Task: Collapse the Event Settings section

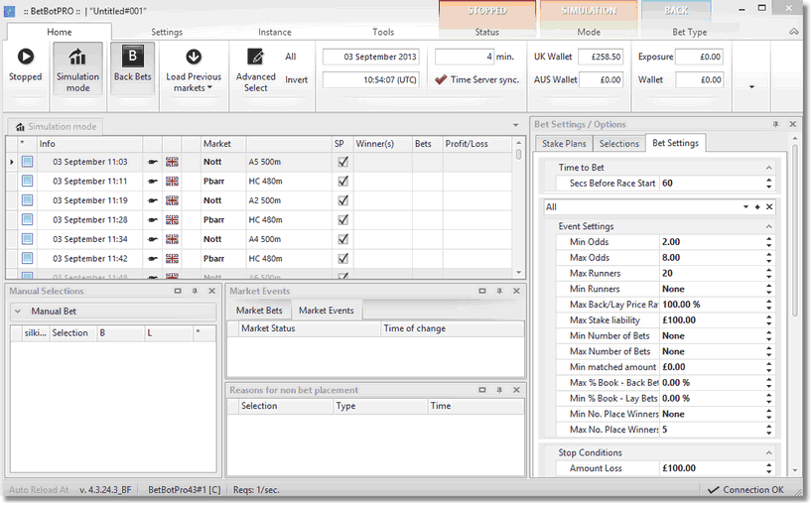Action: 769,226
